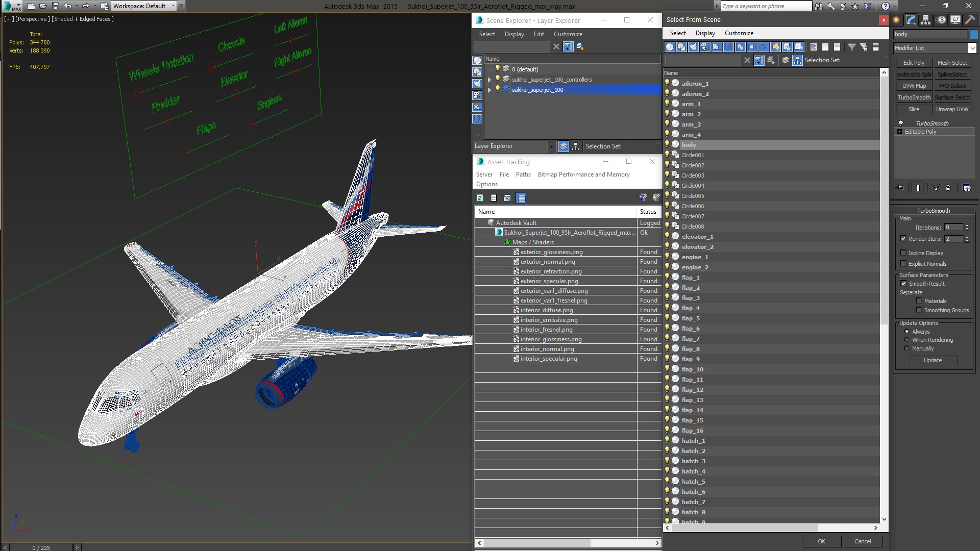Click Table View icon in Asset Tracking toolbar
The height and width of the screenshot is (551, 980).
tap(521, 198)
